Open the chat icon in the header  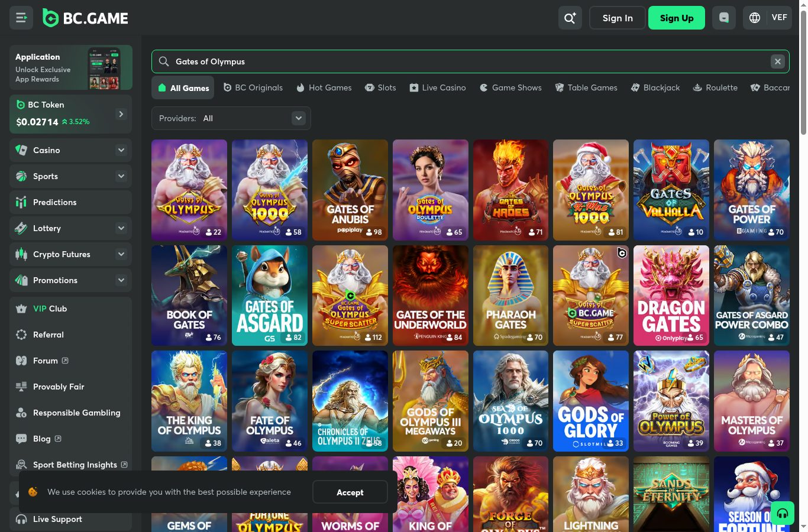724,18
